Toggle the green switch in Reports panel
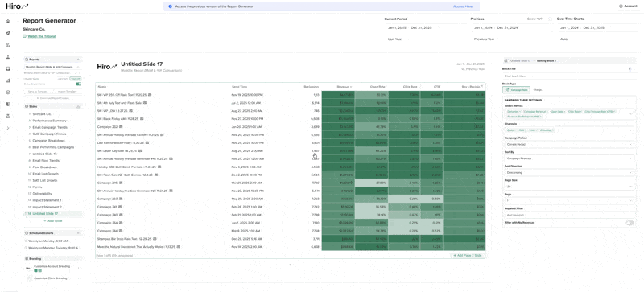The image size is (644, 292). [x=78, y=84]
